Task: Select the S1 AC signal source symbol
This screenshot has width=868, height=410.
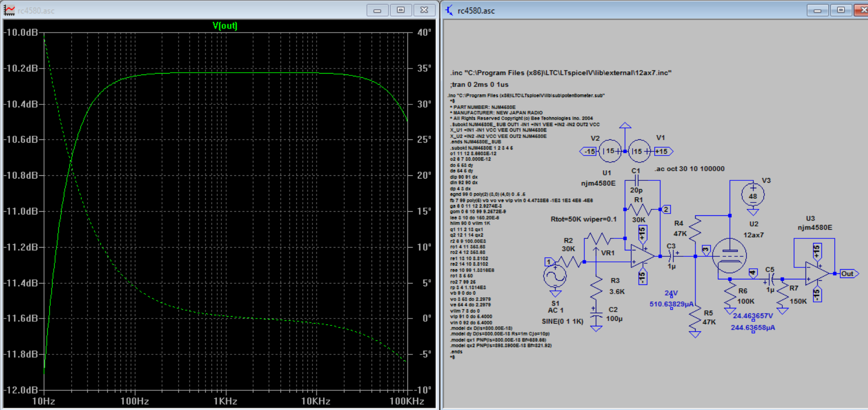Action: 555,277
